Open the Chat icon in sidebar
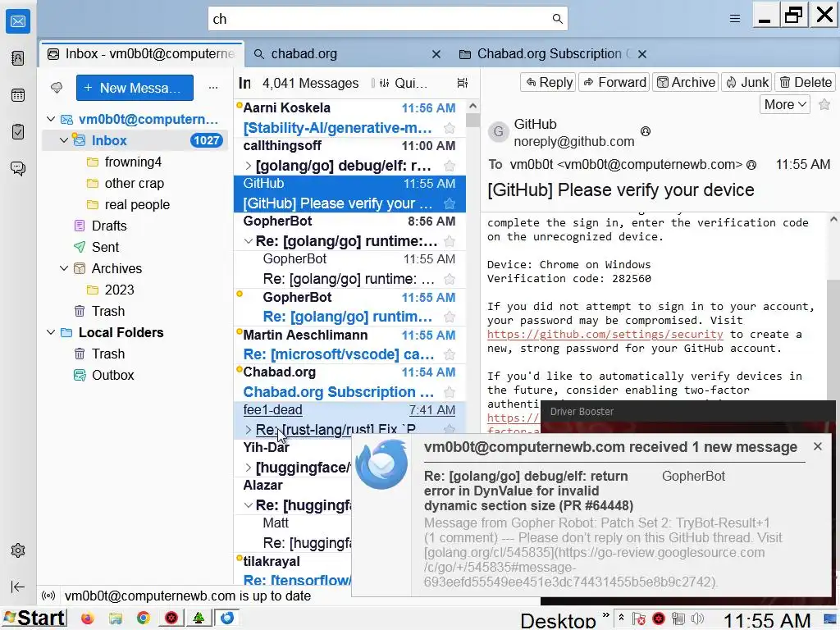840x630 pixels. click(18, 169)
